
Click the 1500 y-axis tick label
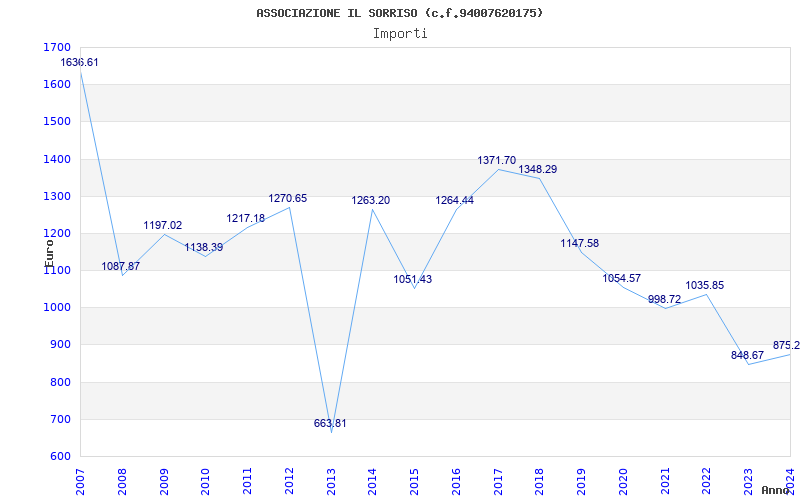58,122
